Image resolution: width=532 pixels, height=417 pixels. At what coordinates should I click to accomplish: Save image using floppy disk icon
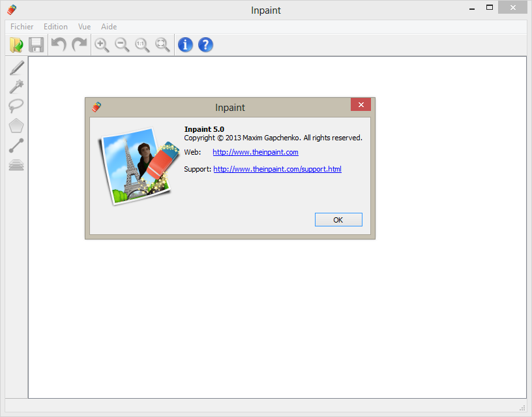(x=37, y=45)
